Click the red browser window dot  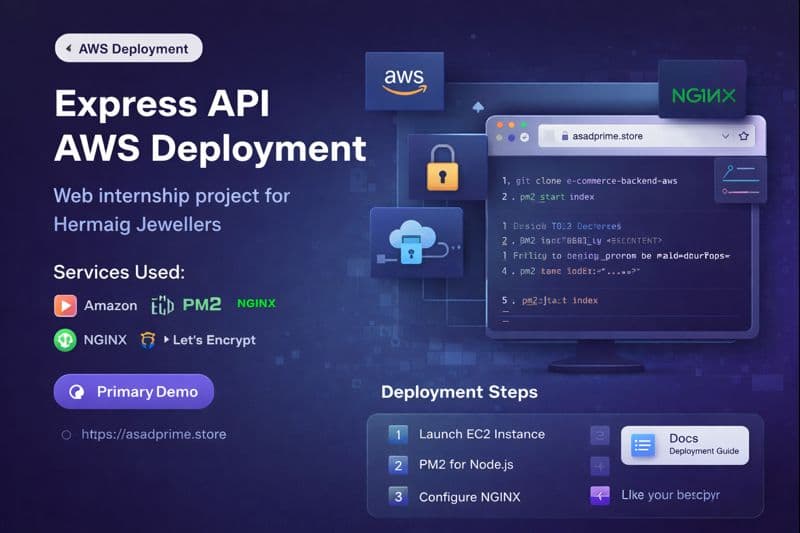tap(500, 125)
